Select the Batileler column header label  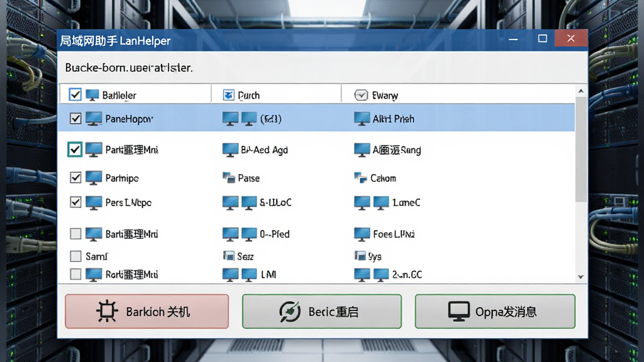[x=119, y=96]
